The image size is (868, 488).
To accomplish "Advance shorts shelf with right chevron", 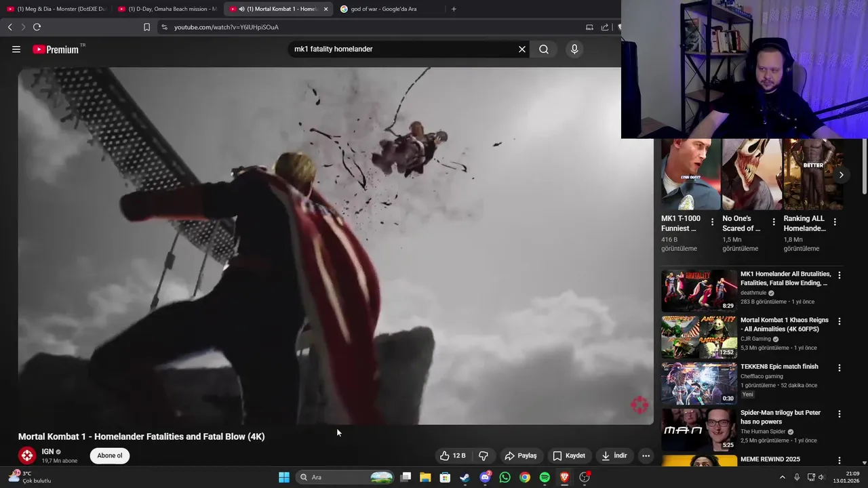I will coord(841,175).
